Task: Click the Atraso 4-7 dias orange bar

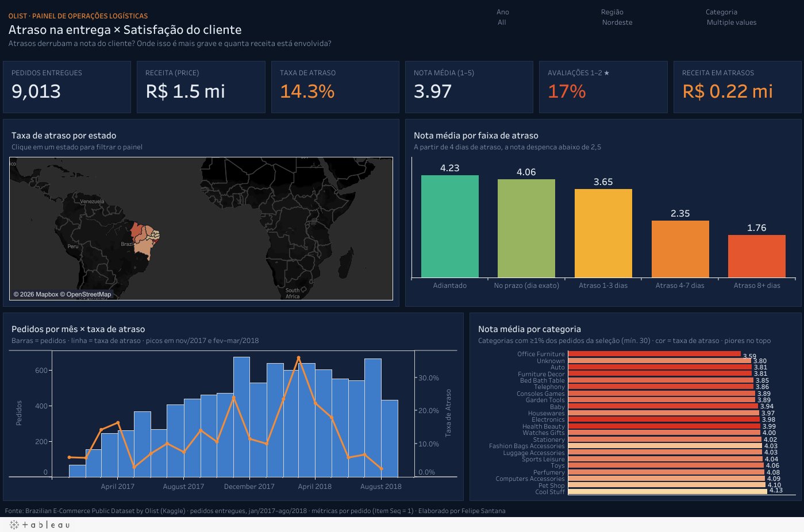Action: (x=680, y=249)
